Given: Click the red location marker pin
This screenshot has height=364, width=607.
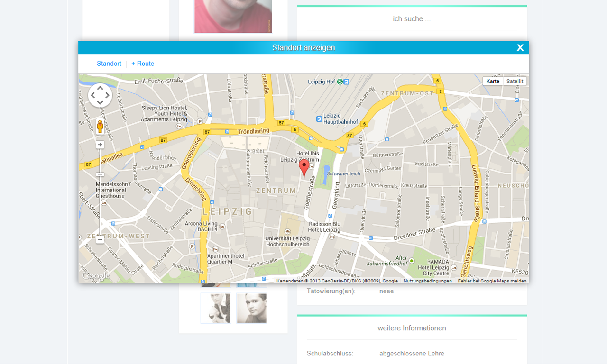Looking at the screenshot, I should pos(304,168).
